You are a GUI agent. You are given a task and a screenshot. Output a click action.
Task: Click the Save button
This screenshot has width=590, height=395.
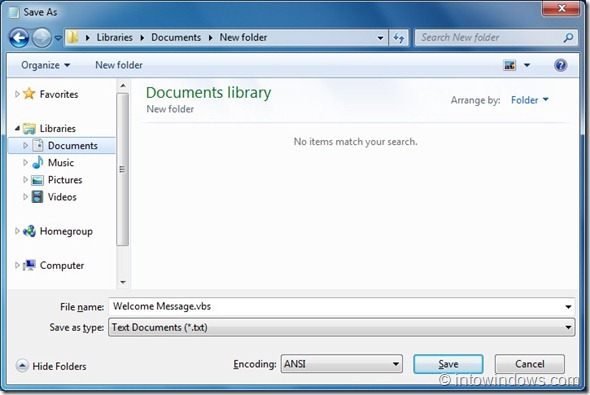point(448,364)
